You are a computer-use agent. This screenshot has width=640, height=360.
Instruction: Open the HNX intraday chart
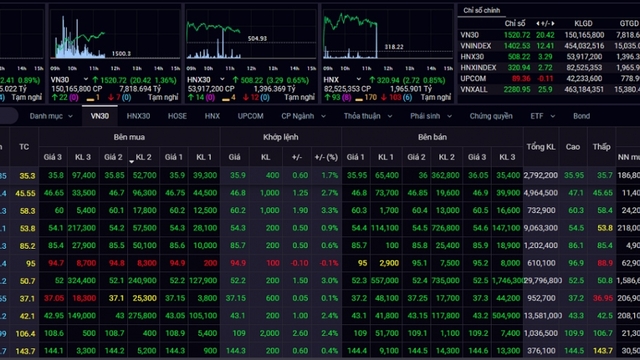pos(388,35)
